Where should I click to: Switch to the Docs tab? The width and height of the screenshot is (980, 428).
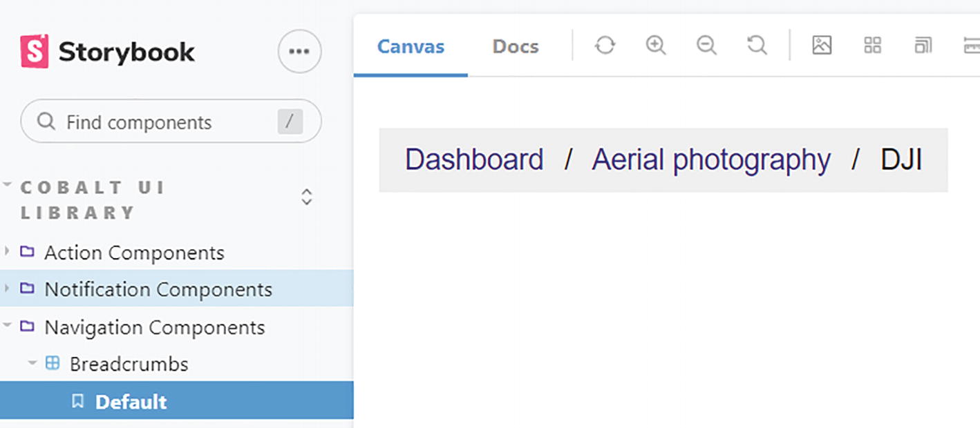tap(516, 47)
